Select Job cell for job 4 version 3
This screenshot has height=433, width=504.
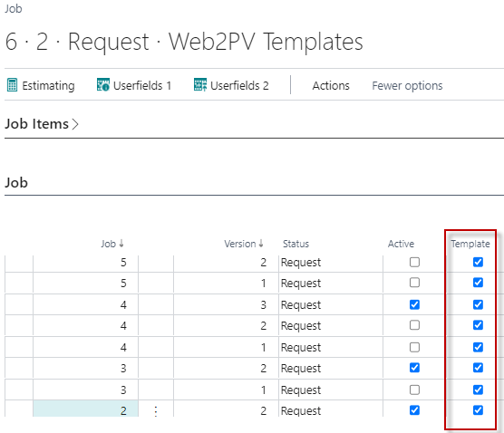85,304
